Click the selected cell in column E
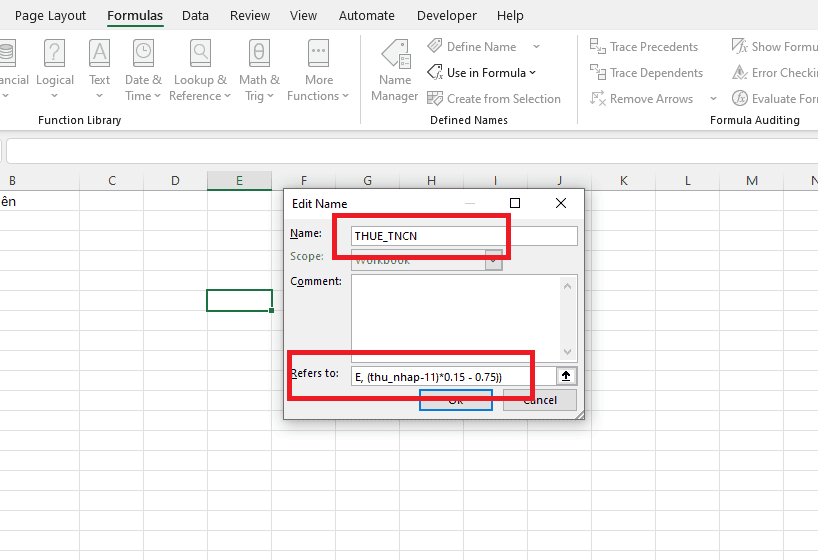 tap(239, 301)
